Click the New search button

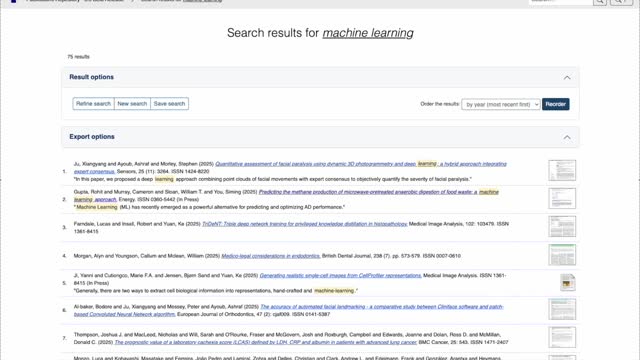pos(132,104)
